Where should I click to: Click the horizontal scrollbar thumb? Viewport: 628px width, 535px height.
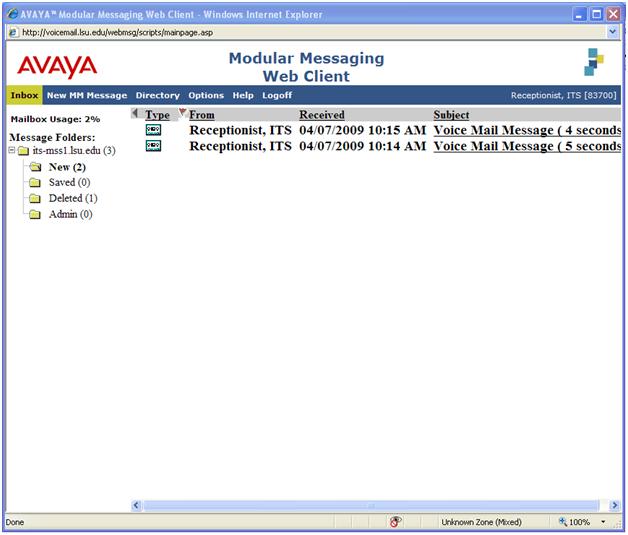click(371, 505)
